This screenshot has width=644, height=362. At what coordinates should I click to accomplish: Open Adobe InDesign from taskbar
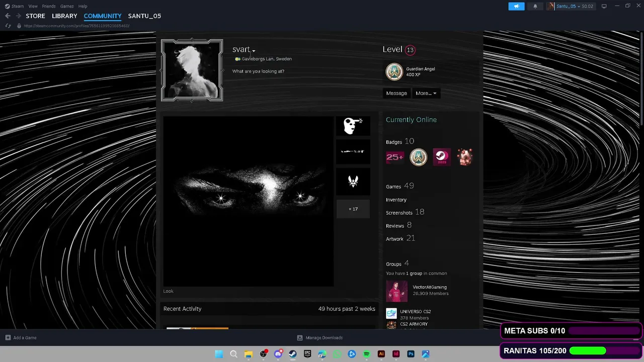coord(396,354)
